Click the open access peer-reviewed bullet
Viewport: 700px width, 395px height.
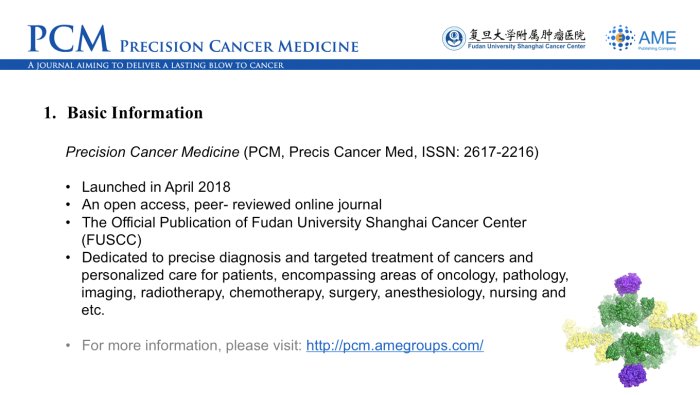click(x=231, y=204)
